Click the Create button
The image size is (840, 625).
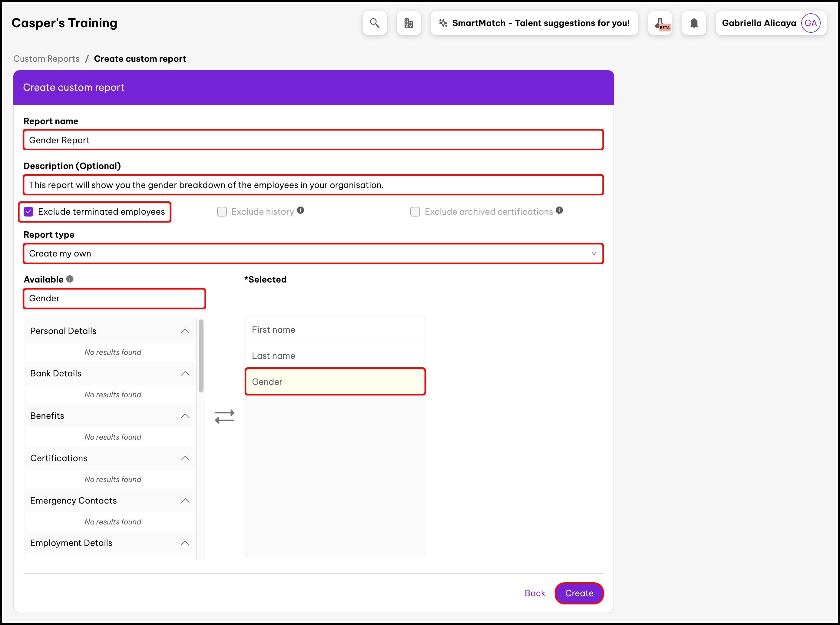click(579, 593)
